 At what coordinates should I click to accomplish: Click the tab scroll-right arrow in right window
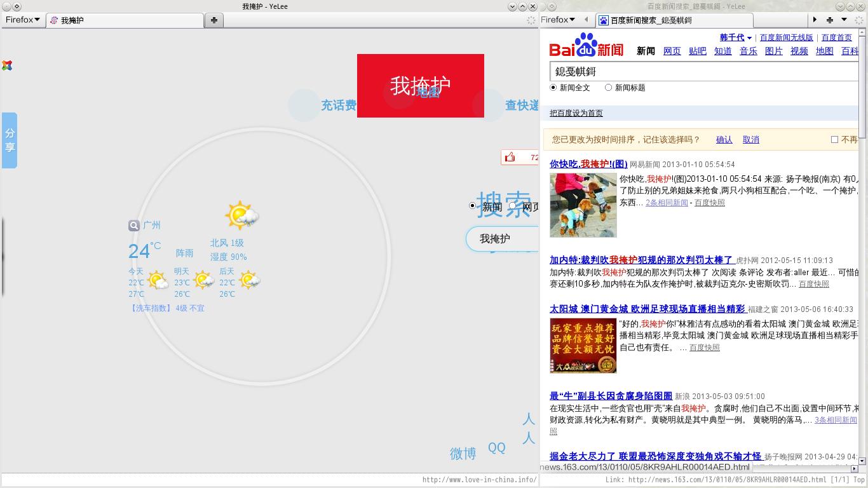(x=815, y=20)
